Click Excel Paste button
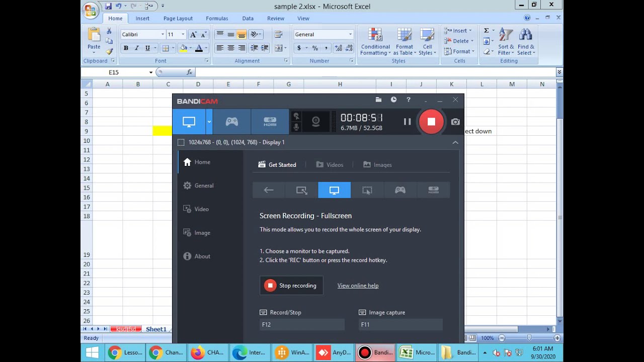The image size is (644, 362). [94, 40]
